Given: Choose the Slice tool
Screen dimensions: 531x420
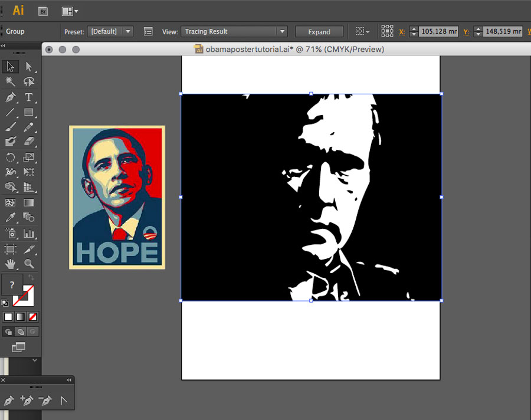Looking at the screenshot, I should coord(29,250).
